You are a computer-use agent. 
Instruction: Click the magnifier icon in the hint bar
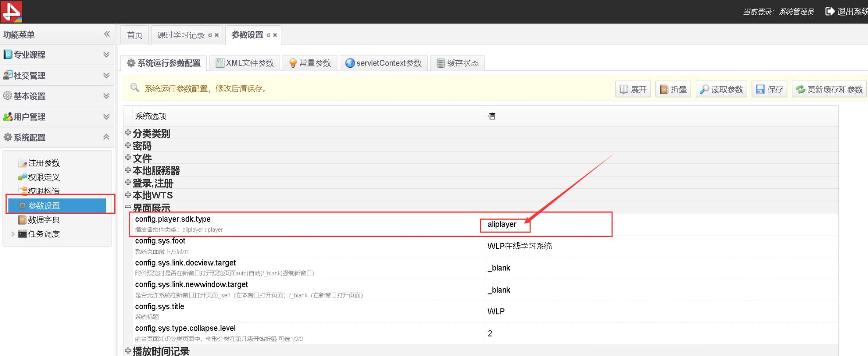135,88
